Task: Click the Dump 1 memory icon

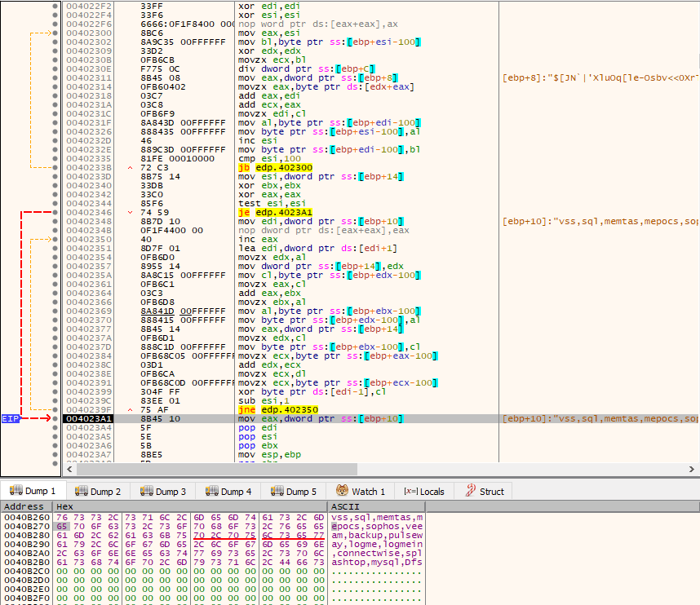Action: 16,490
